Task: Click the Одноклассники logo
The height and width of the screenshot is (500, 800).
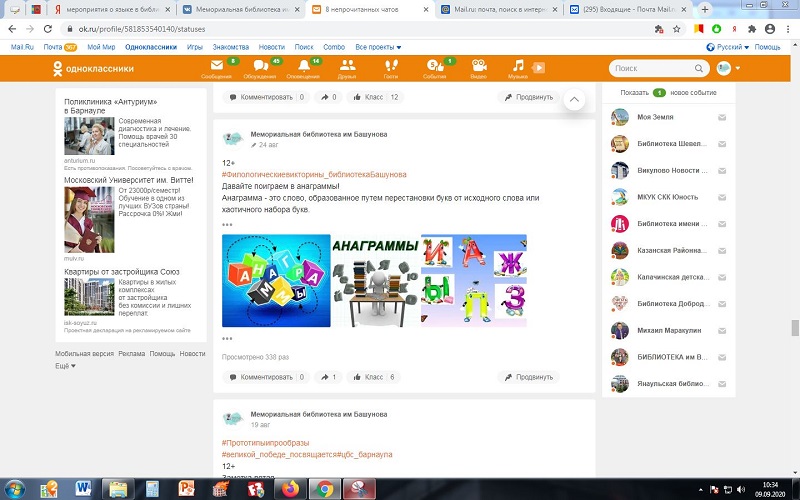Action: [93, 68]
